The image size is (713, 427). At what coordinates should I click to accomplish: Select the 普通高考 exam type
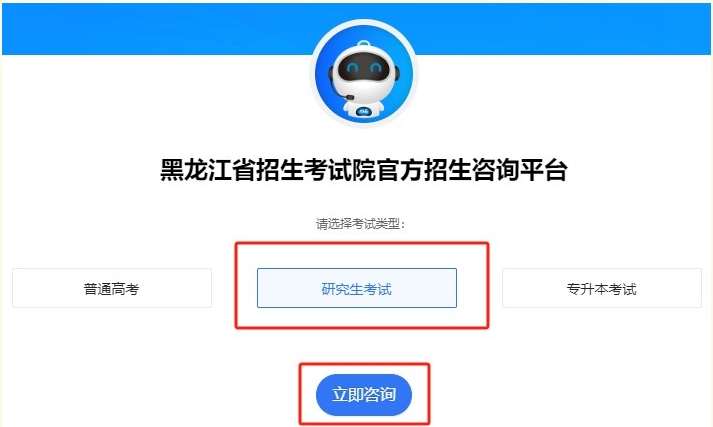click(112, 288)
